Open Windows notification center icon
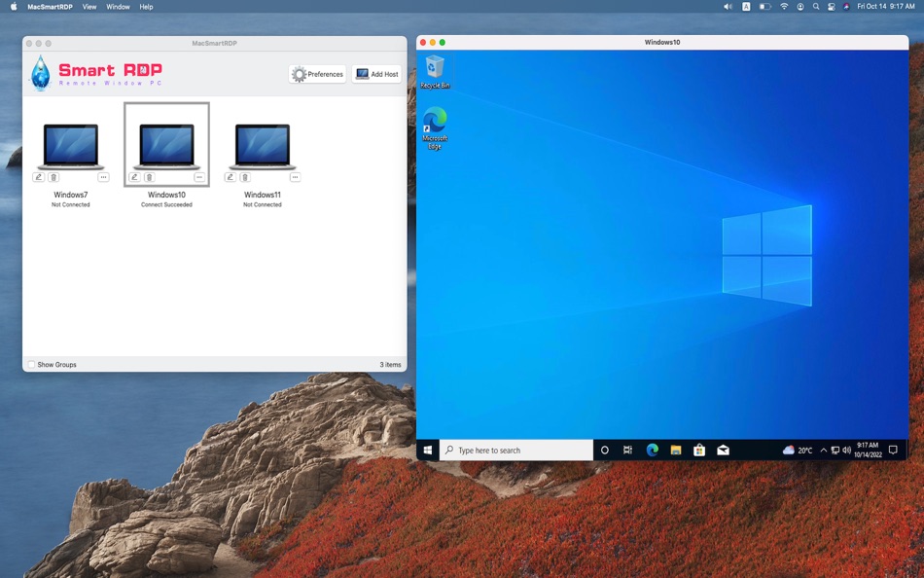The width and height of the screenshot is (924, 578). (x=893, y=450)
